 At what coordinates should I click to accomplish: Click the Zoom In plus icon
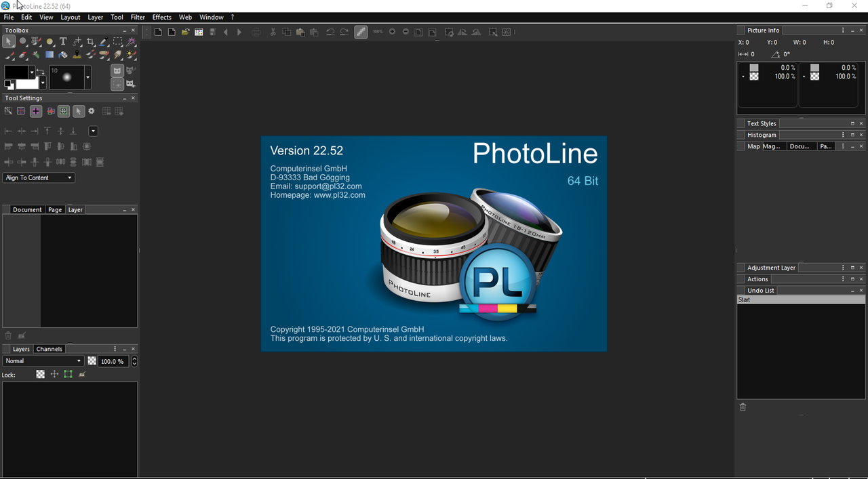(392, 32)
